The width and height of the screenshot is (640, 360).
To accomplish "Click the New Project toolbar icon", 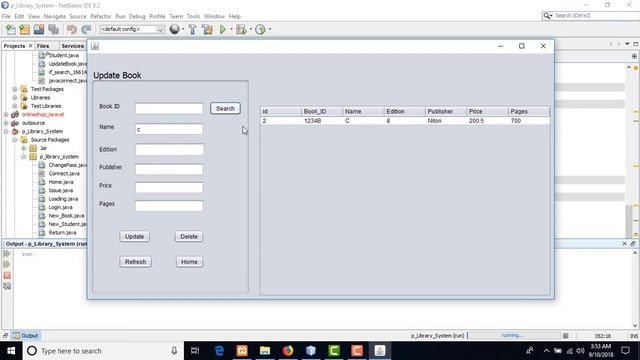I will [24, 29].
